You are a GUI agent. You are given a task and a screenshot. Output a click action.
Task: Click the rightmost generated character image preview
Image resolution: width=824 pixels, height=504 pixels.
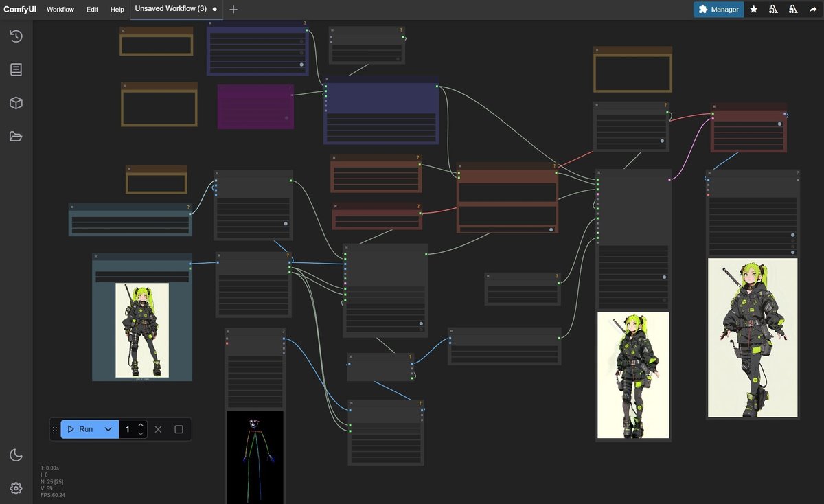(752, 336)
